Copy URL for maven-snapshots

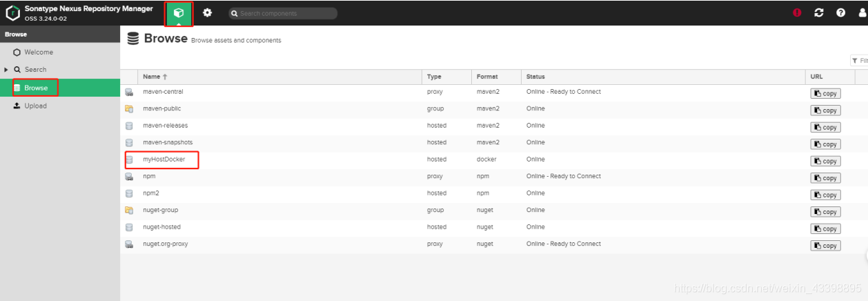coord(825,144)
